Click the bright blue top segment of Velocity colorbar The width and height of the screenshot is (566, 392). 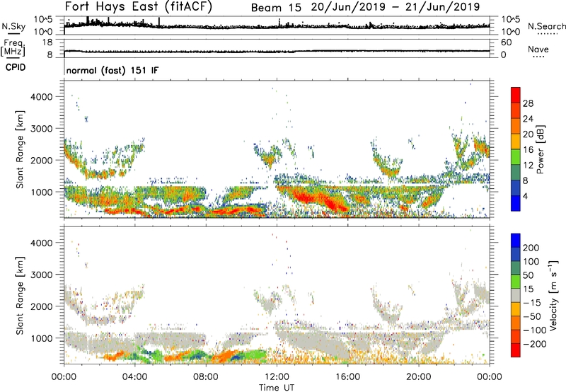(x=516, y=241)
